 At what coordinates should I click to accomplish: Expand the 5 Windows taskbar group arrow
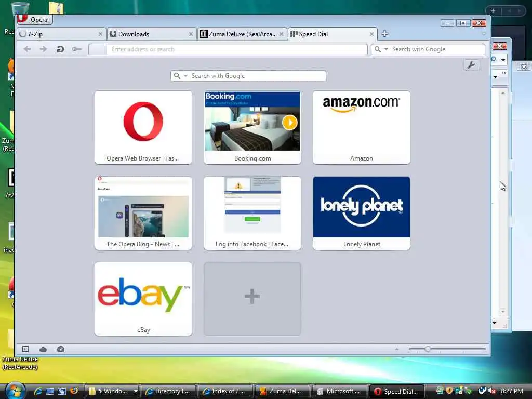(136, 391)
